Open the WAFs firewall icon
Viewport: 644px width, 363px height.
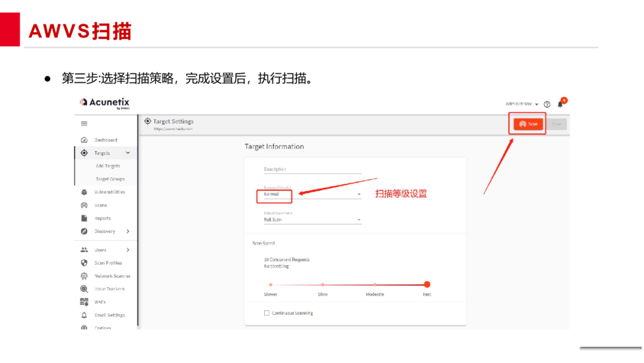[84, 302]
